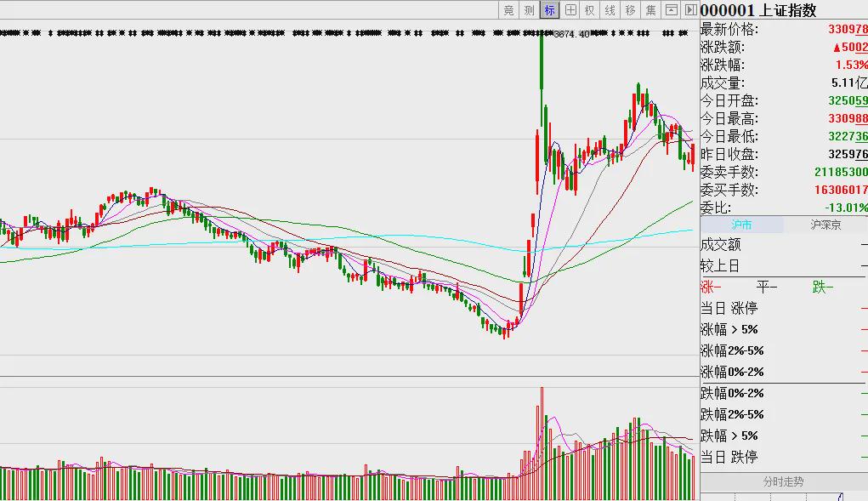Click the 3674.40 peak price label
The image size is (868, 501).
point(571,34)
